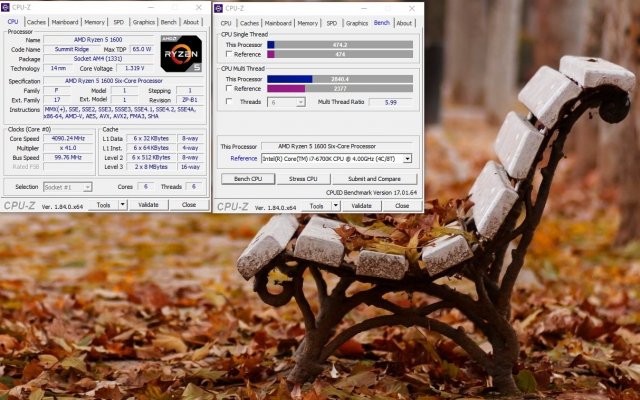Image resolution: width=640 pixels, height=400 pixels.
Task: Click single thread Reference score bar 474
Action: click(340, 54)
